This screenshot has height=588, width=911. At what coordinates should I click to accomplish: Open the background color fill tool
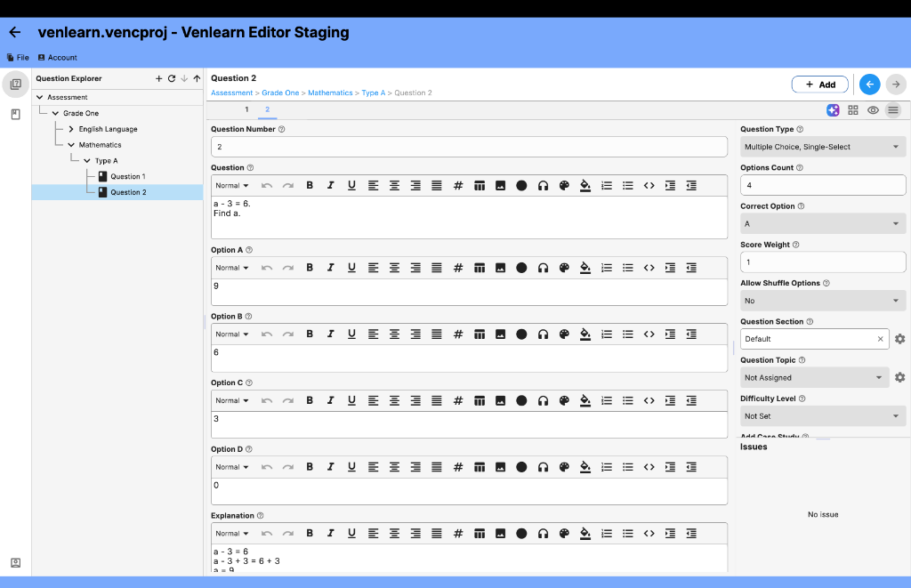tap(584, 185)
